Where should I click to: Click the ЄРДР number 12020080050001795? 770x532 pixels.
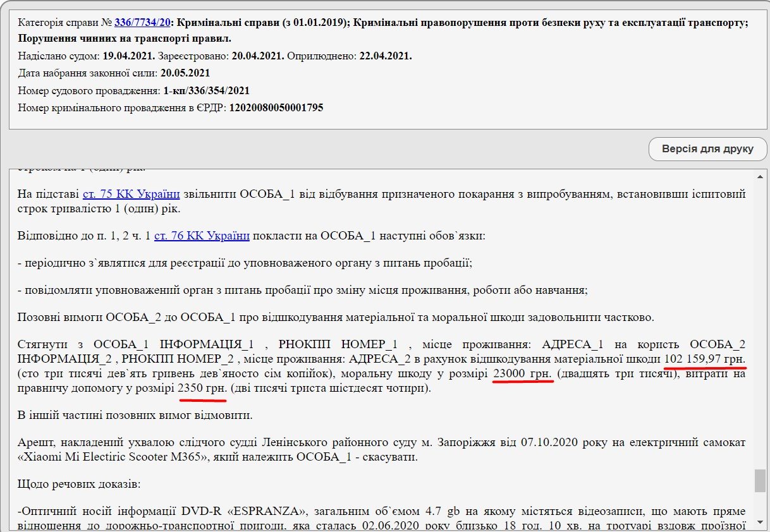coord(276,107)
